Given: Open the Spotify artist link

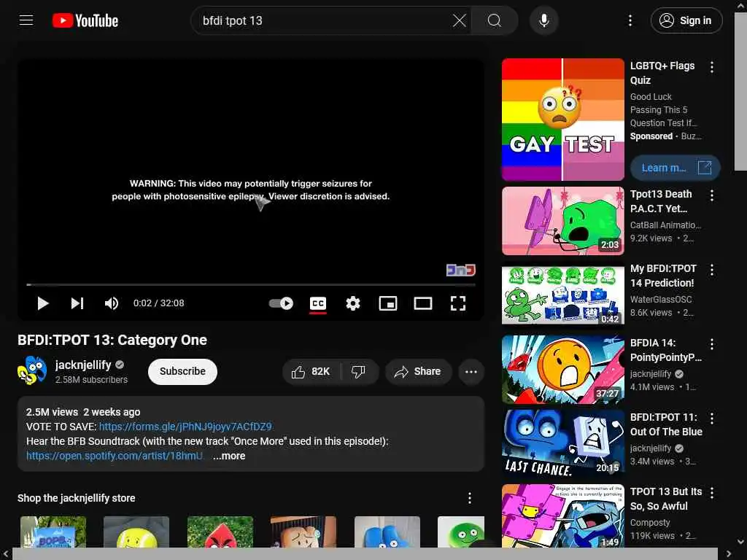Looking at the screenshot, I should click(115, 456).
